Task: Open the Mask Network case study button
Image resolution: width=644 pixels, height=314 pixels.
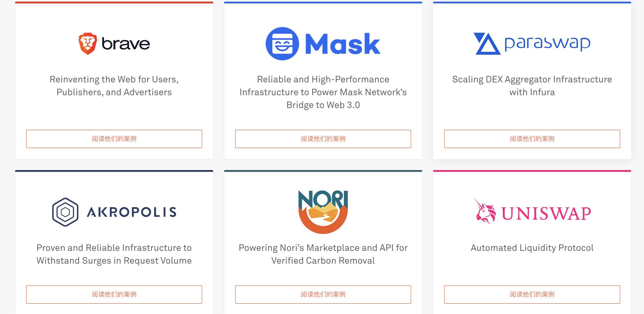Action: (323, 139)
